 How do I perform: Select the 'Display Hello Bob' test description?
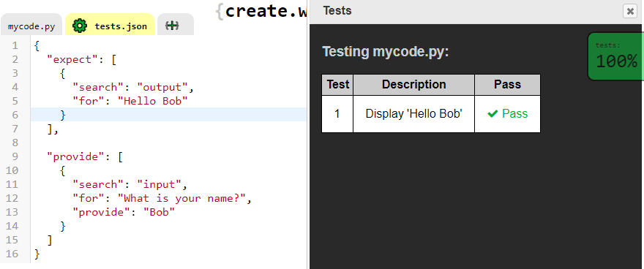pyautogui.click(x=414, y=113)
